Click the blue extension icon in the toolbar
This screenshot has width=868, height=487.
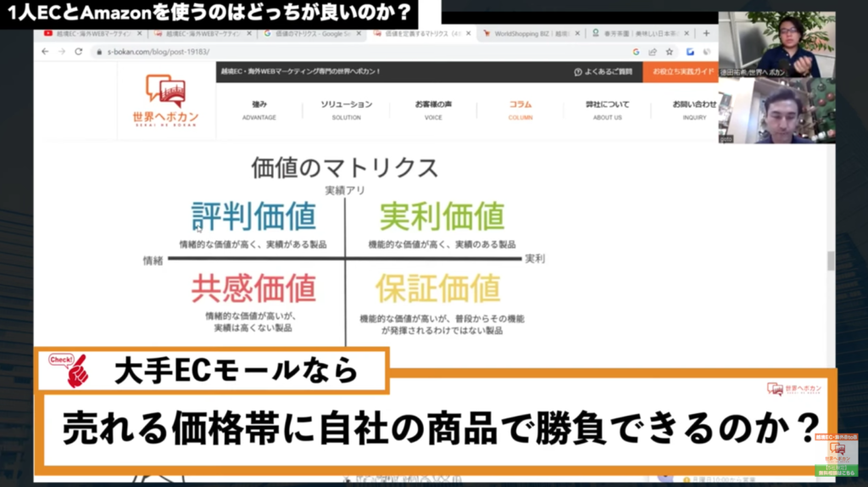coord(690,52)
